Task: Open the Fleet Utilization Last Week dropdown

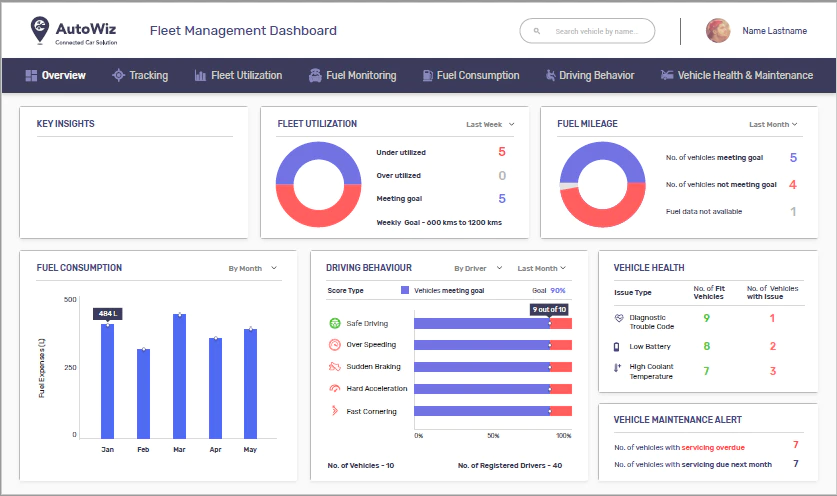Action: (490, 124)
